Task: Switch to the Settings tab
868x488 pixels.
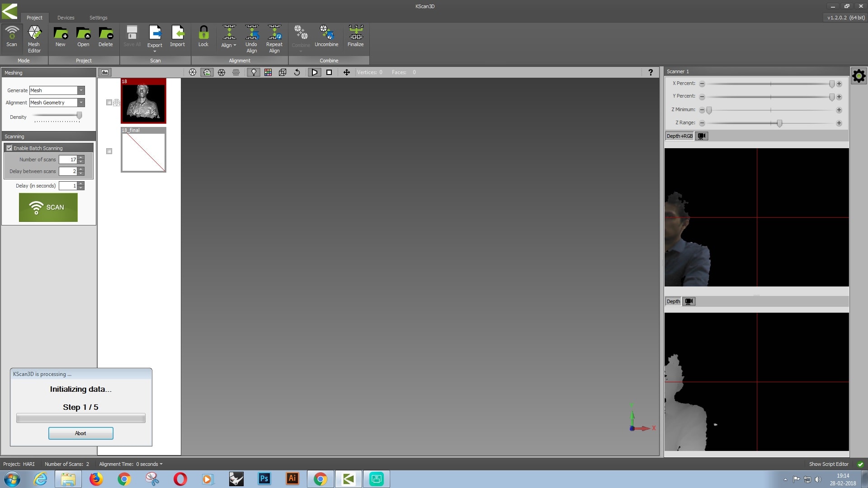Action: (x=98, y=18)
